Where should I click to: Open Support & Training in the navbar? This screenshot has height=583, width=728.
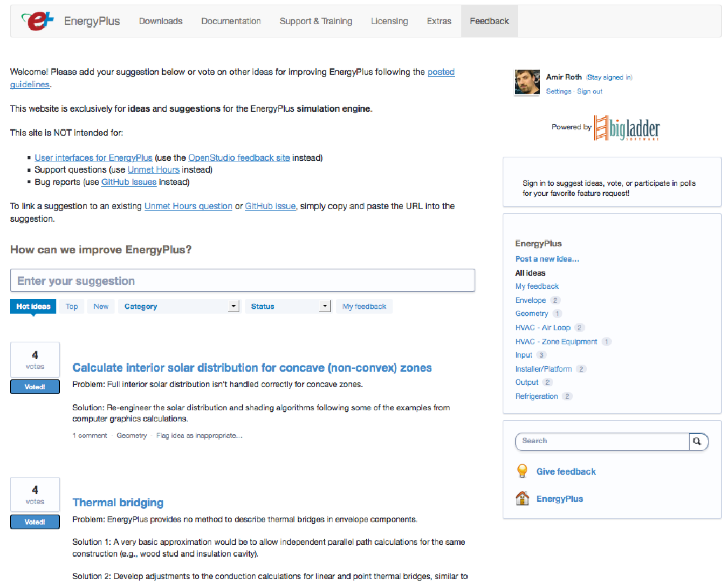coord(315,21)
